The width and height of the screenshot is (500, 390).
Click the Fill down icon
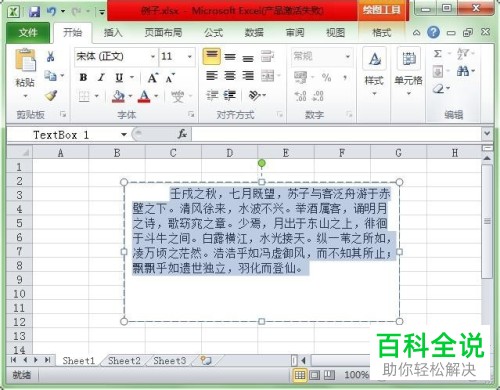[438, 71]
